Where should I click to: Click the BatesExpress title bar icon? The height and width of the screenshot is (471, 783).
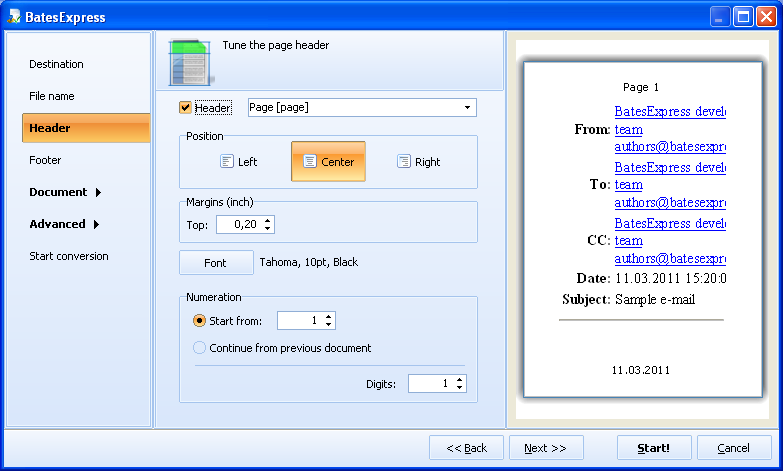[15, 17]
